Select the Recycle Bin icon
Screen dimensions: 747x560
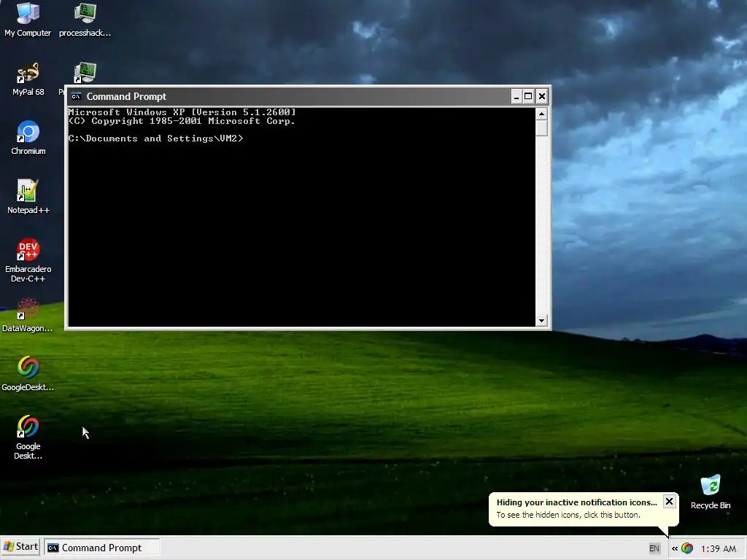pos(711,492)
